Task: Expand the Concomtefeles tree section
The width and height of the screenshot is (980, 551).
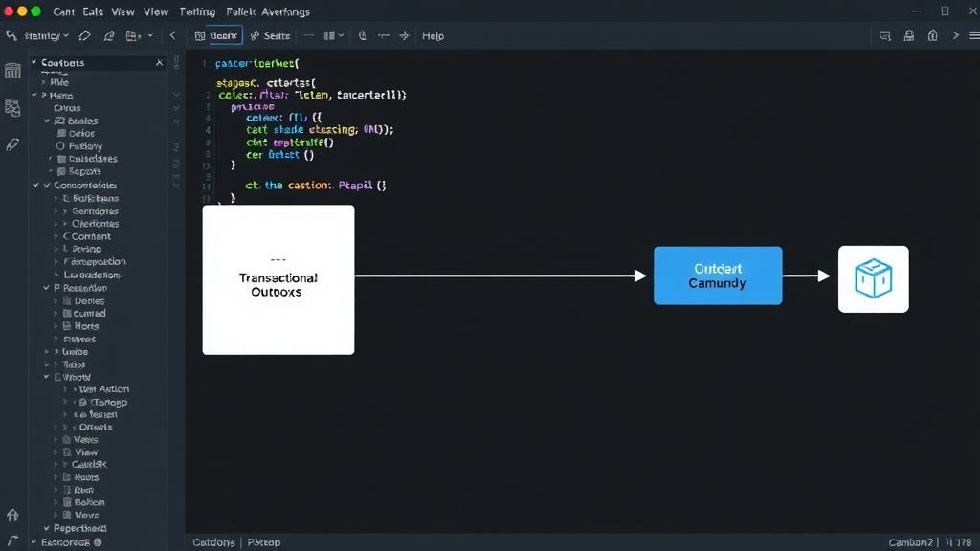Action: tap(46, 186)
